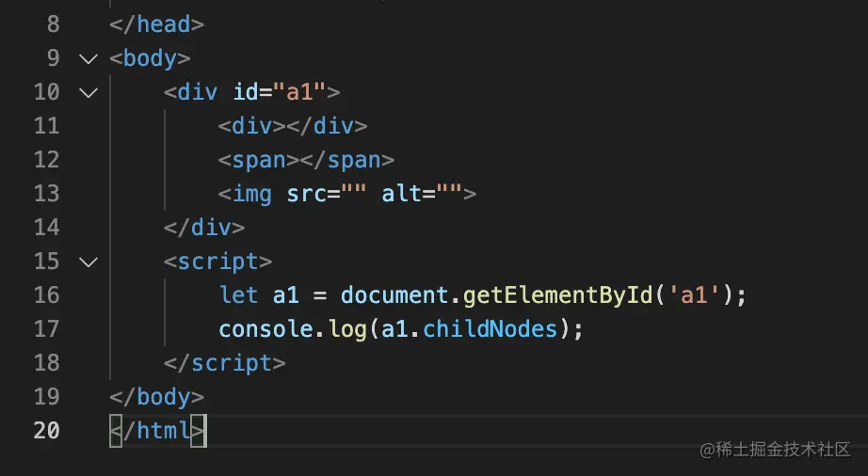Select line number 14 in the gutter
The height and width of the screenshot is (476, 868).
click(x=46, y=228)
